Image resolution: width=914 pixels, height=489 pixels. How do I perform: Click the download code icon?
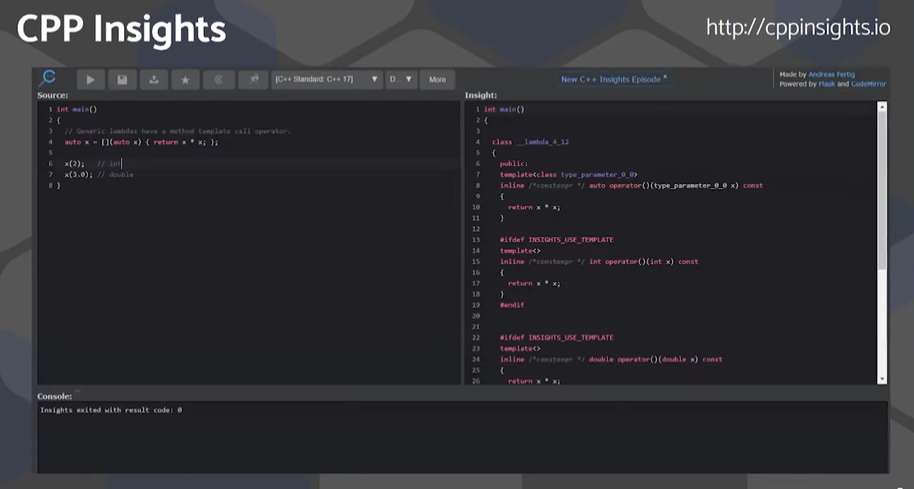click(153, 79)
